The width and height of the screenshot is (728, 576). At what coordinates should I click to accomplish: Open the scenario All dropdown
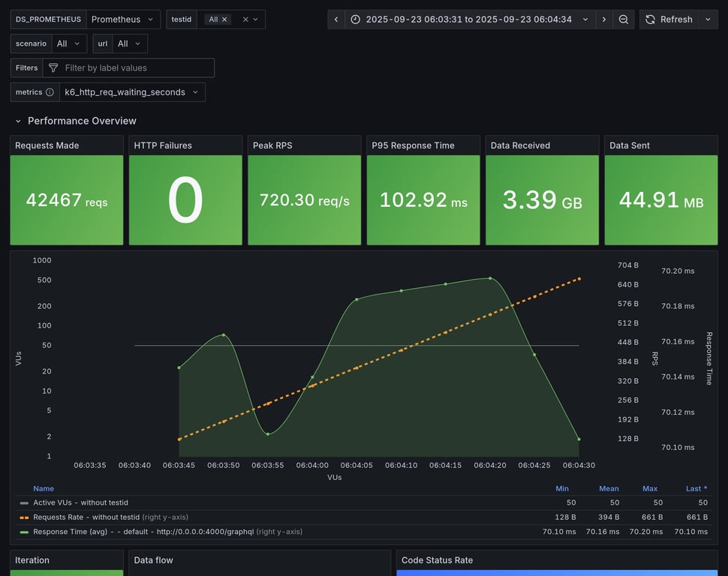point(69,43)
